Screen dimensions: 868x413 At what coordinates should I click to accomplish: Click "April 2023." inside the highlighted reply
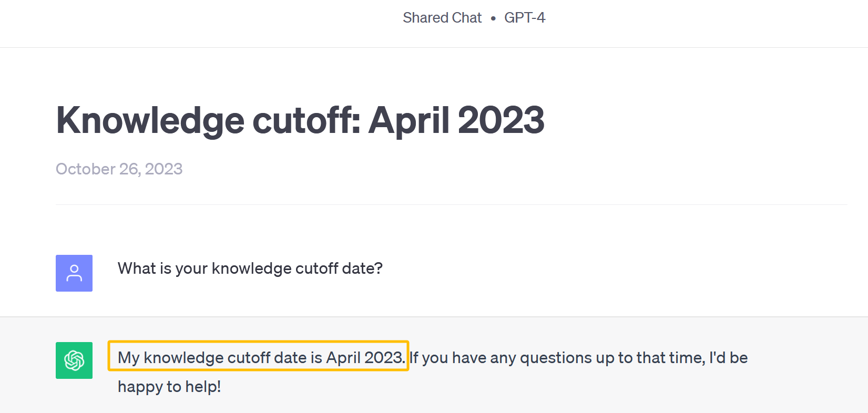tap(365, 358)
